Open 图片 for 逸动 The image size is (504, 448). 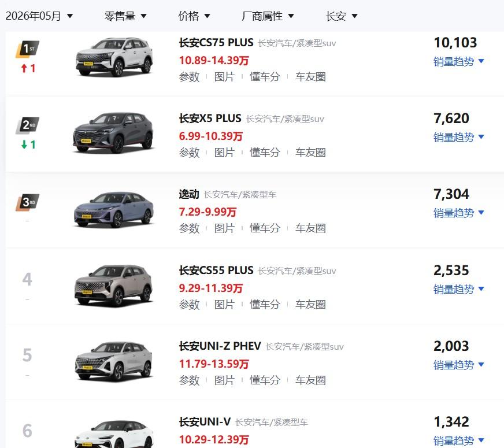pos(224,228)
